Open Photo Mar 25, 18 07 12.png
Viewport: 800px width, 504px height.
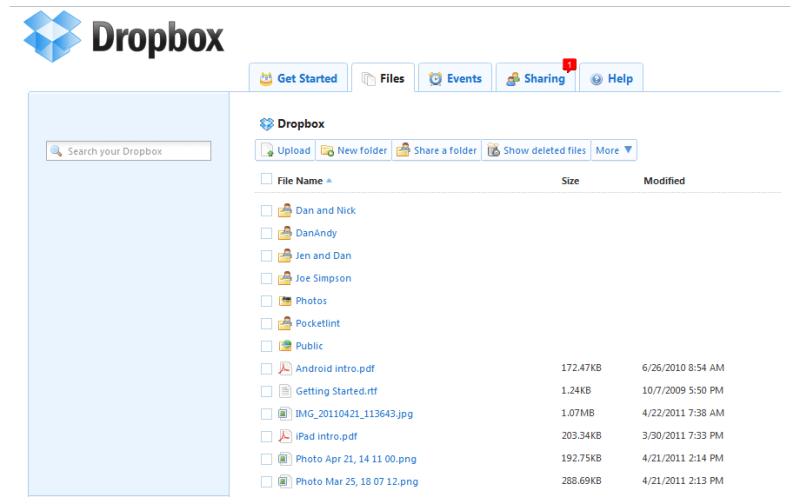coord(357,482)
